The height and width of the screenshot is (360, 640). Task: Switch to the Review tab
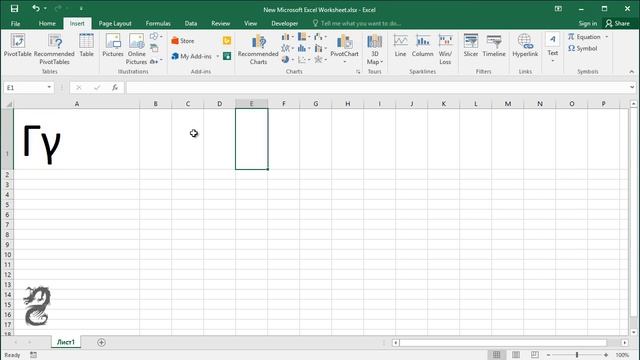pyautogui.click(x=220, y=23)
